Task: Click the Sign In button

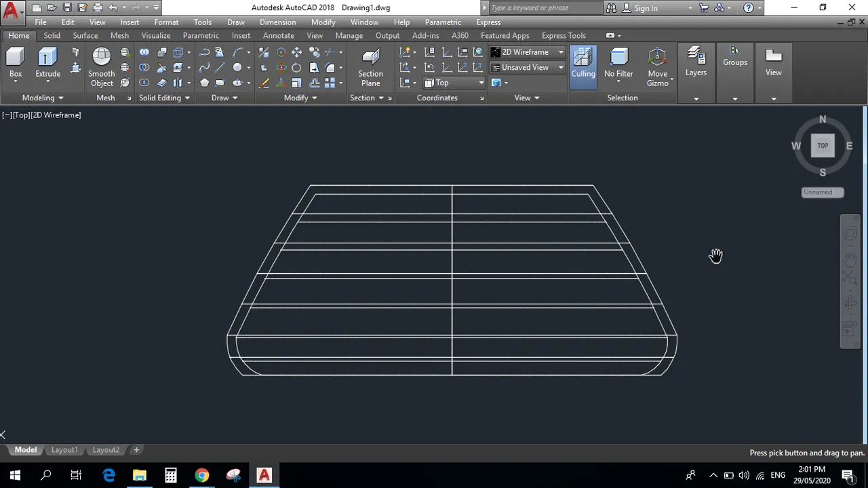Action: coord(639,8)
